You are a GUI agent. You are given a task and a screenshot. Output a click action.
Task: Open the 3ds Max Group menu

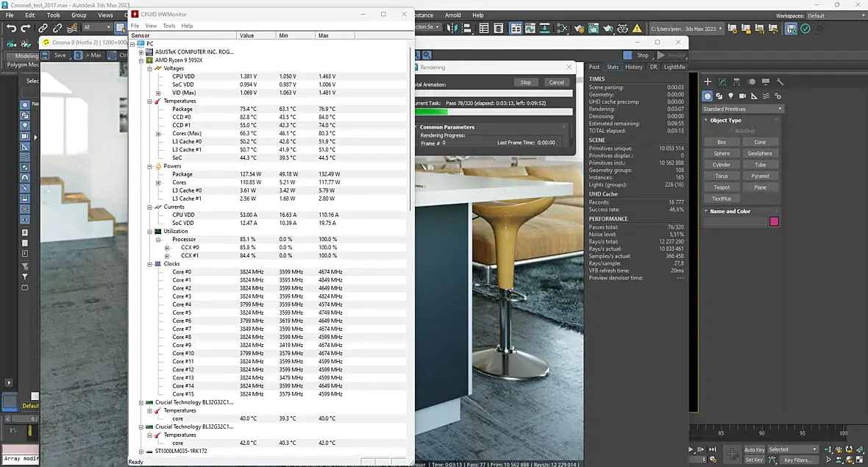[x=79, y=15]
